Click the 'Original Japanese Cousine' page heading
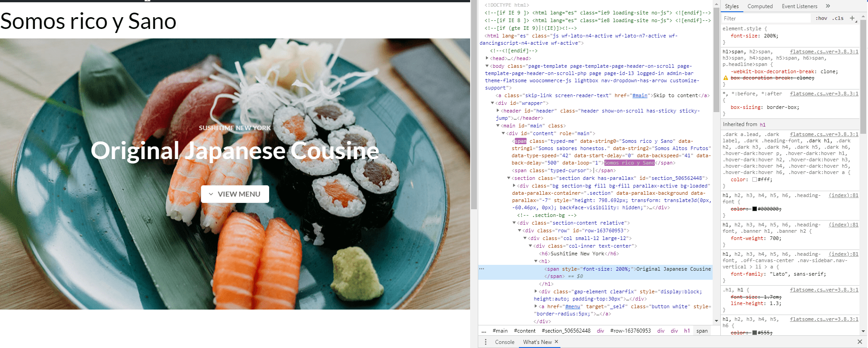This screenshot has height=348, width=868. pos(235,150)
